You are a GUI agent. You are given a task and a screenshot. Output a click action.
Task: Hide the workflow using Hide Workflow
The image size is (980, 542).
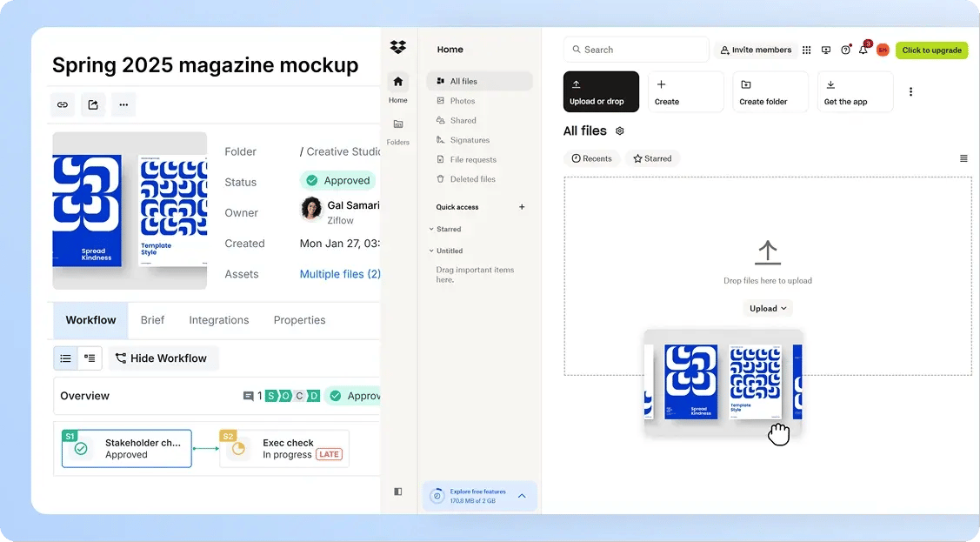coord(163,358)
